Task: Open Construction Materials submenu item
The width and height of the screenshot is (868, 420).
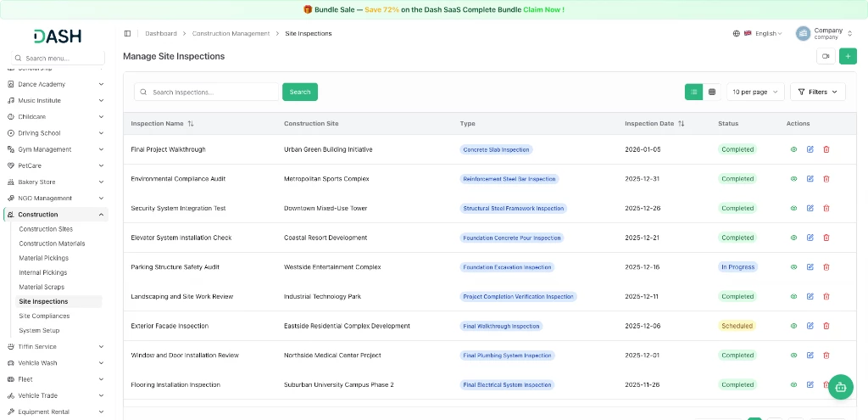Action: point(52,244)
